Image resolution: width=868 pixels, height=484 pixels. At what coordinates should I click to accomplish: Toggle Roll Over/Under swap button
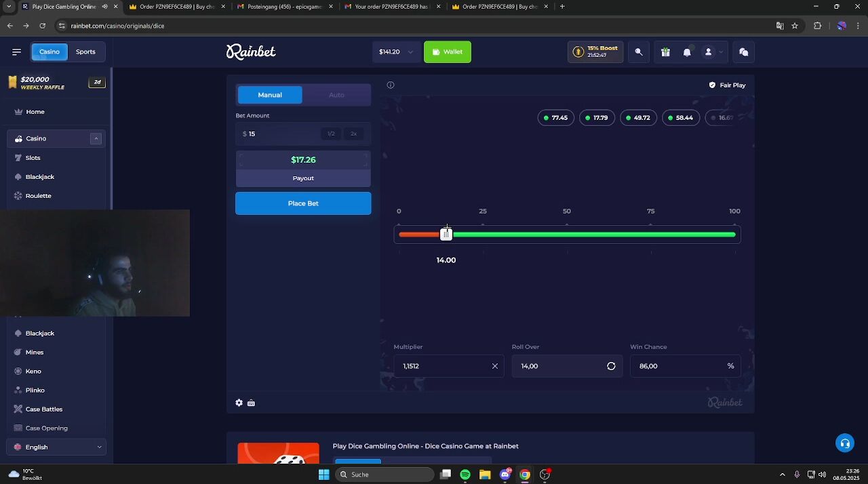coord(611,366)
